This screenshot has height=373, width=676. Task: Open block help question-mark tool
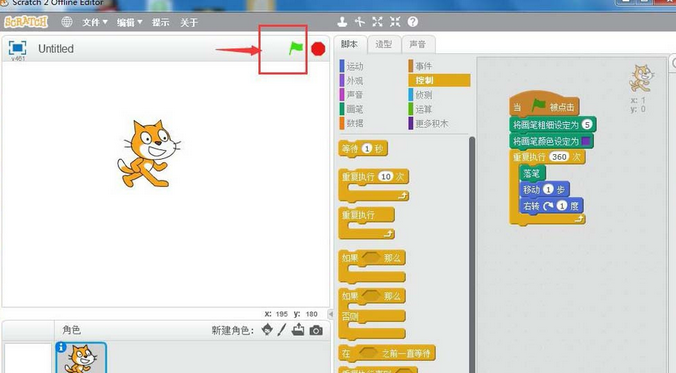(x=413, y=22)
